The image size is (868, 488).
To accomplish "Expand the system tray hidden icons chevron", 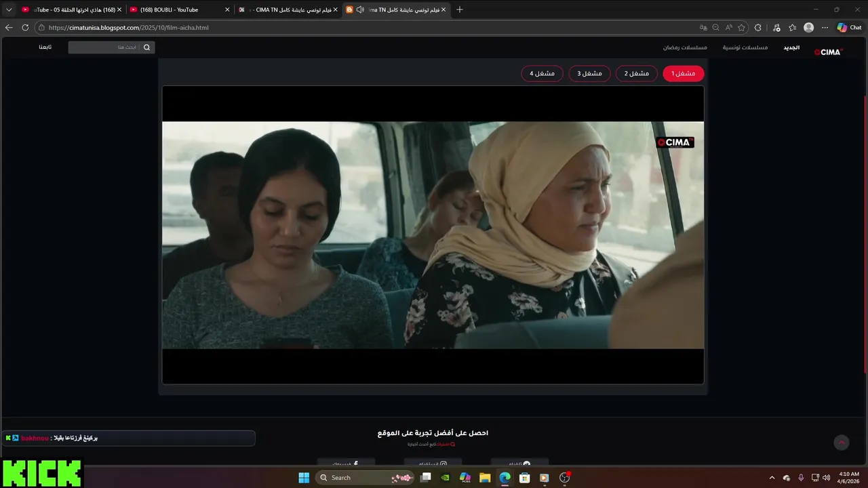I will click(772, 477).
